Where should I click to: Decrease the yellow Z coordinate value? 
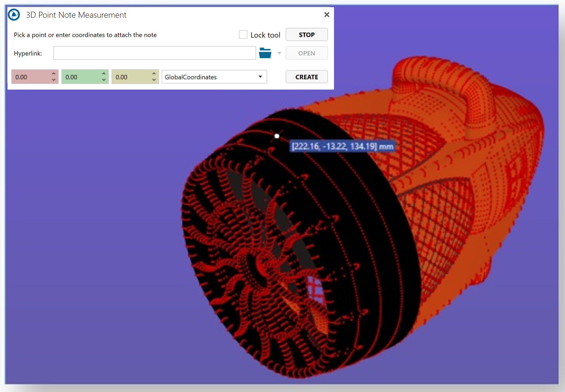click(154, 80)
